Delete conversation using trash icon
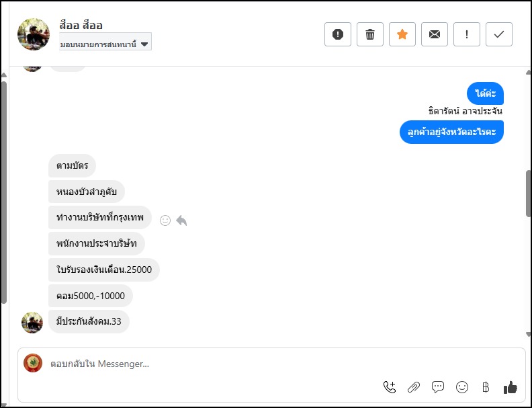532x408 pixels. pos(370,34)
